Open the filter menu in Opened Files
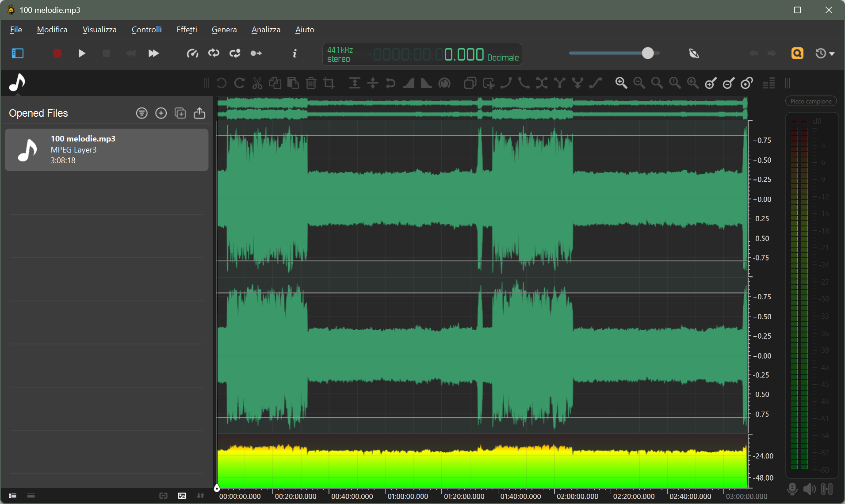 pyautogui.click(x=141, y=113)
